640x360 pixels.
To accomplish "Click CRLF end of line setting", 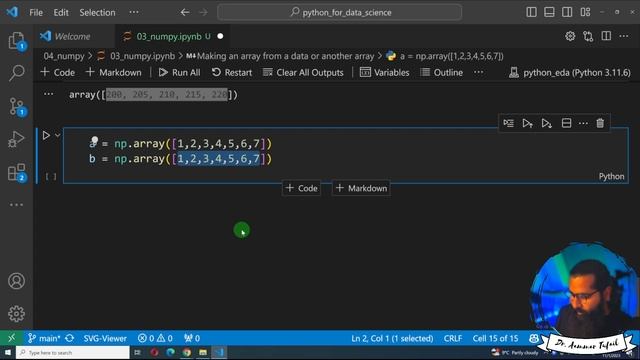I will (x=453, y=338).
